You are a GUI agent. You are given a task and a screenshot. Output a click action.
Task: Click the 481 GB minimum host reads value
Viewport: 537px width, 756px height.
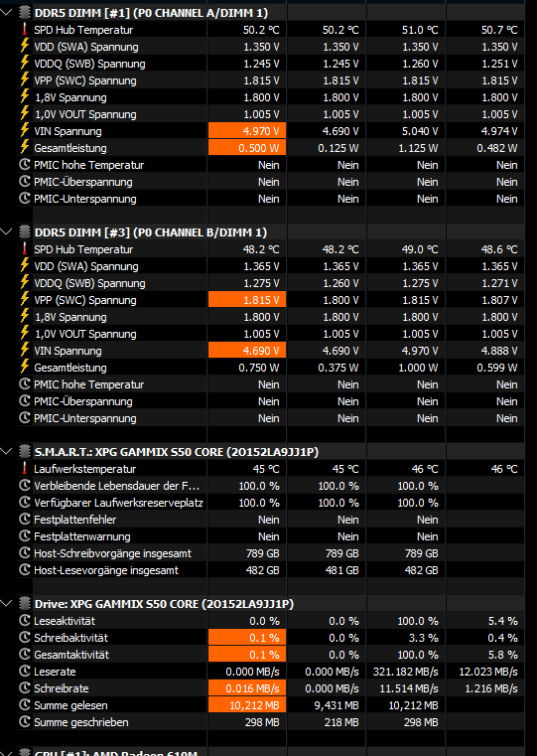pos(342,570)
